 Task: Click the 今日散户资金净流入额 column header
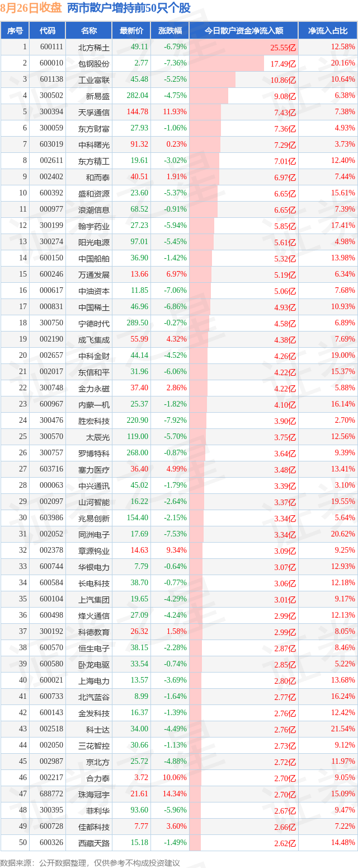click(243, 31)
